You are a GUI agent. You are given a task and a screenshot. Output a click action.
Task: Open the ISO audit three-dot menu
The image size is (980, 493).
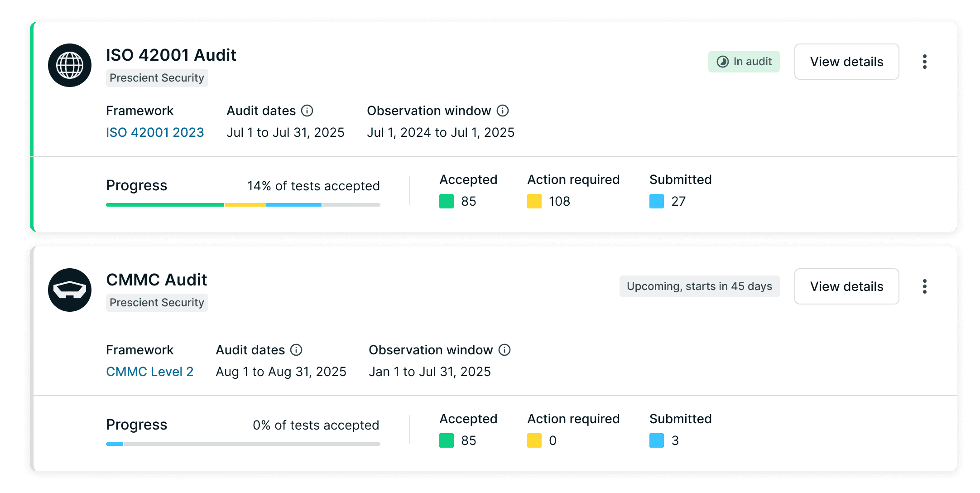[924, 62]
